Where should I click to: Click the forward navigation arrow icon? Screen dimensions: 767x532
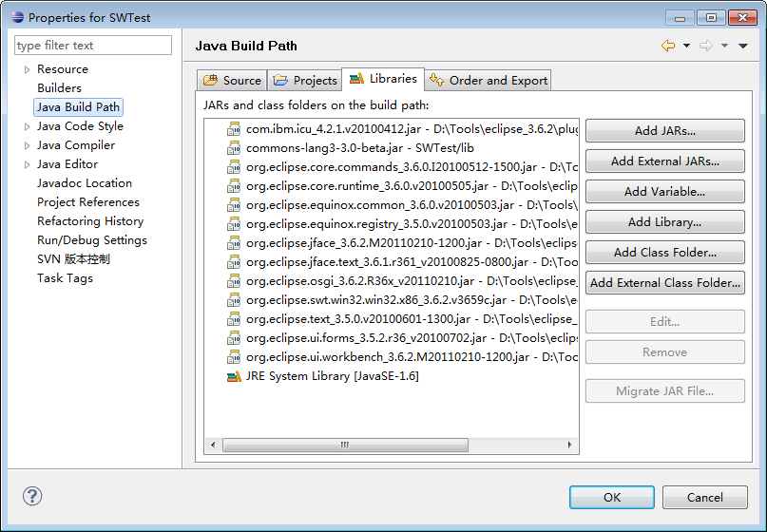point(706,46)
